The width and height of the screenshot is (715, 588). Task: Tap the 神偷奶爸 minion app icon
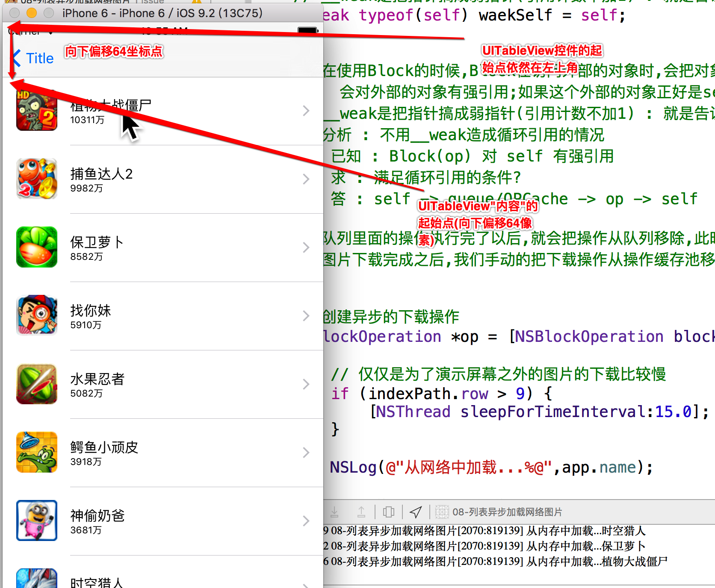tap(37, 520)
